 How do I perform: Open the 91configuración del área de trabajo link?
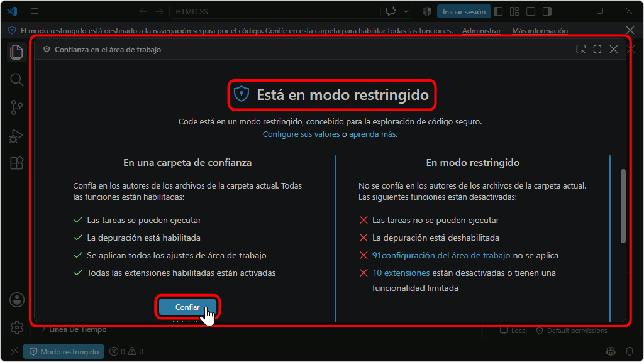point(441,255)
